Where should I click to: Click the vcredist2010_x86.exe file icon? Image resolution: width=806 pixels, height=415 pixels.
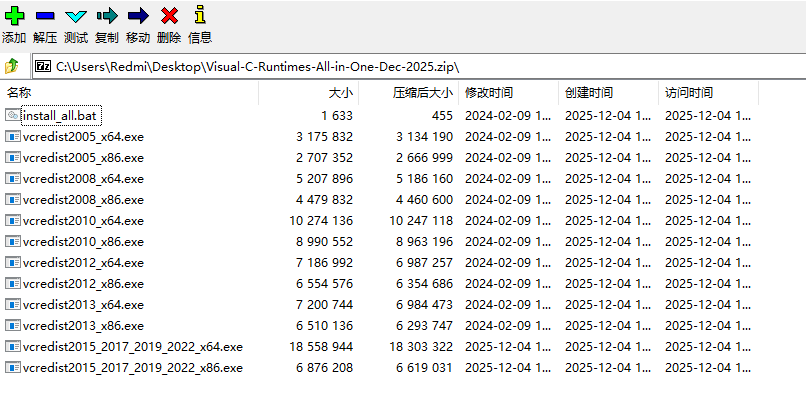[13, 241]
